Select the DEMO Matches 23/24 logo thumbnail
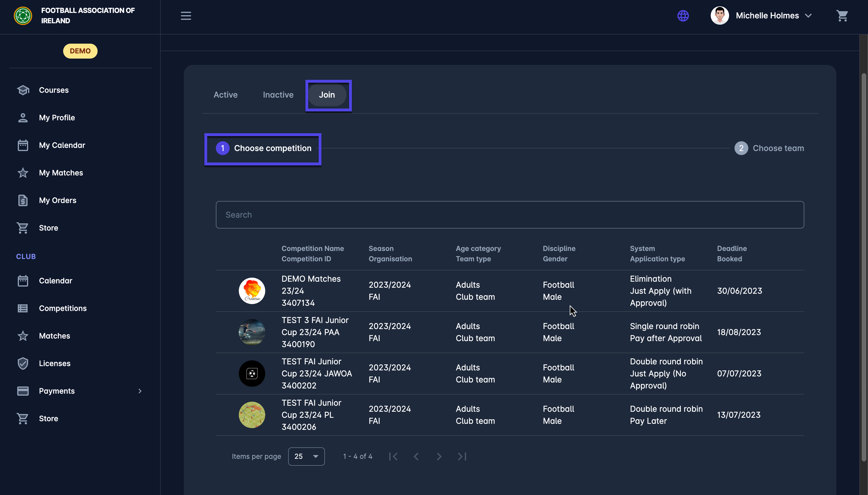 251,291
